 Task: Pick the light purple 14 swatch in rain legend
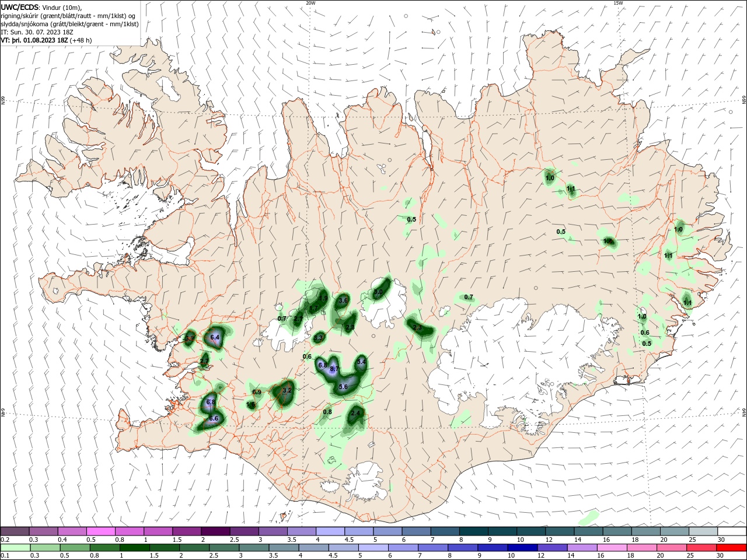pyautogui.click(x=582, y=548)
